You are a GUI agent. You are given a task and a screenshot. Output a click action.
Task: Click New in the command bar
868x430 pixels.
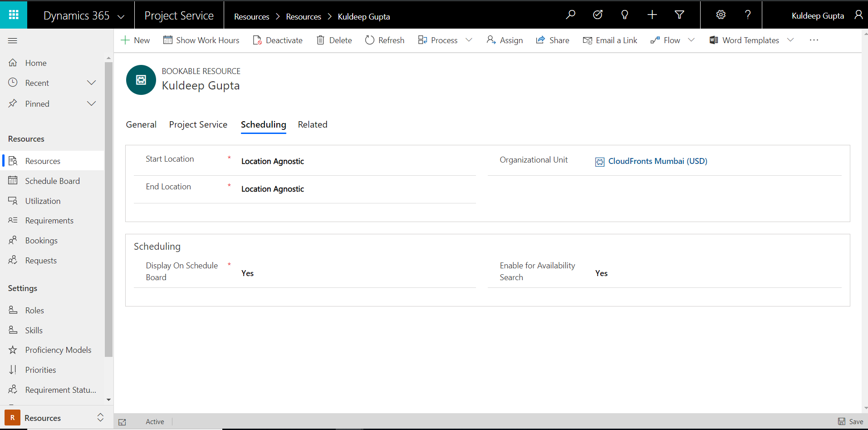coord(135,40)
